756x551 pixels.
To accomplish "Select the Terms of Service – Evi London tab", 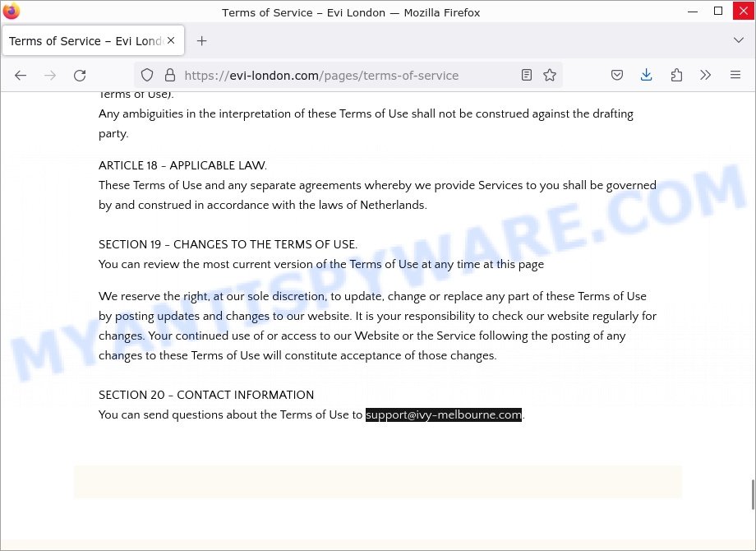I will click(93, 41).
